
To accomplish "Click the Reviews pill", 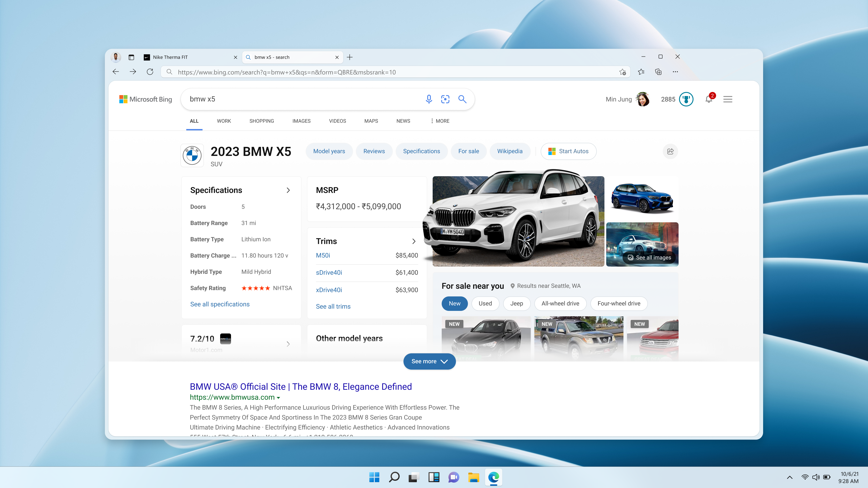I will (x=374, y=151).
